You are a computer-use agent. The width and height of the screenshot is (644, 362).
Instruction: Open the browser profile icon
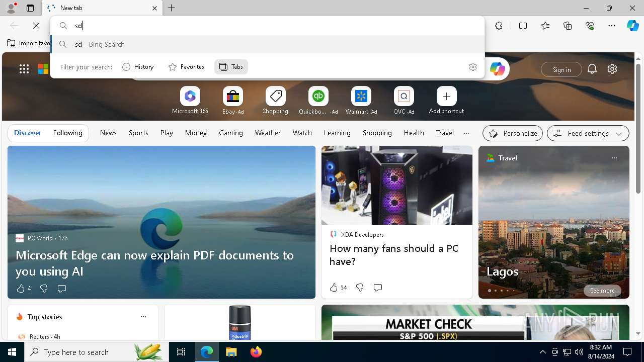(x=11, y=8)
